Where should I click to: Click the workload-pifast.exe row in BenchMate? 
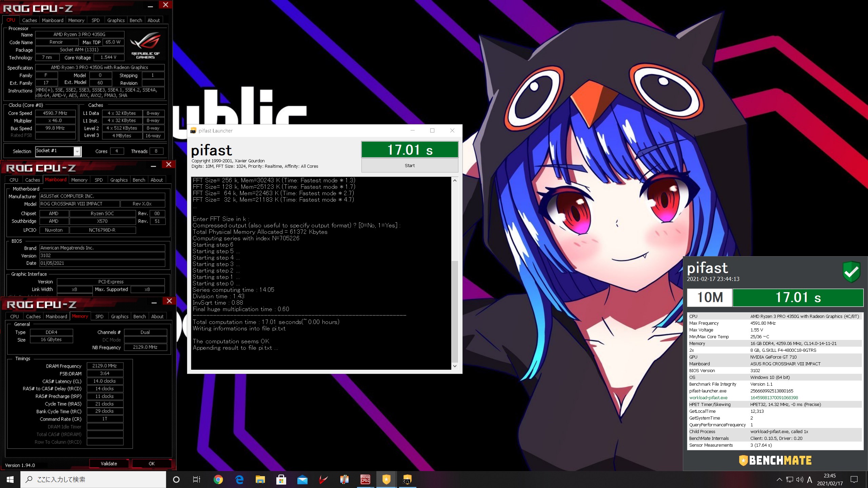click(775, 398)
